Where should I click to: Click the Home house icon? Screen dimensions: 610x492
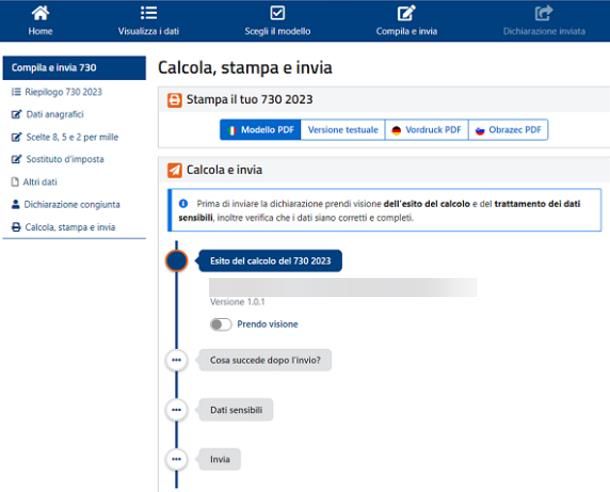(40, 13)
